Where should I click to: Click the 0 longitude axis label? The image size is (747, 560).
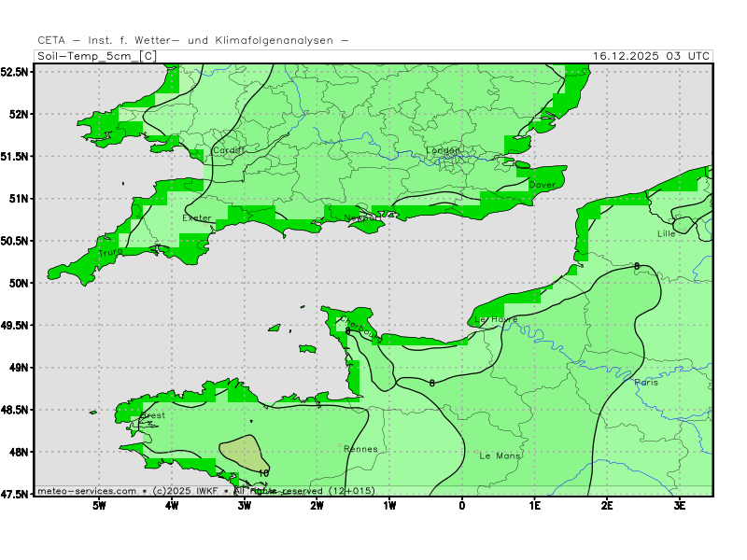point(462,505)
